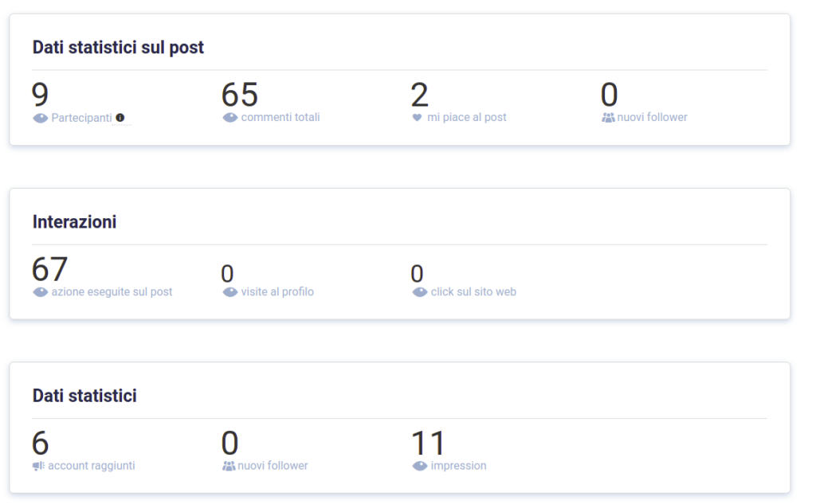Click the 'commenti totali' label
The image size is (816, 504).
coord(280,118)
